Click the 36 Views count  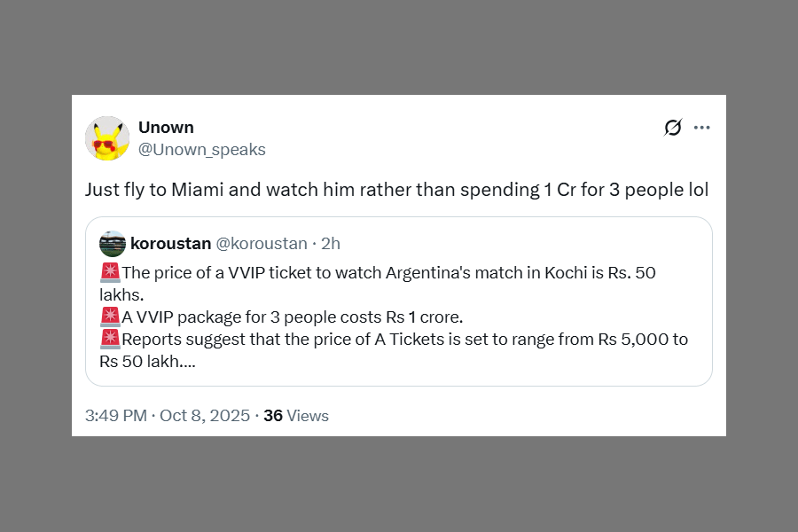click(x=296, y=416)
